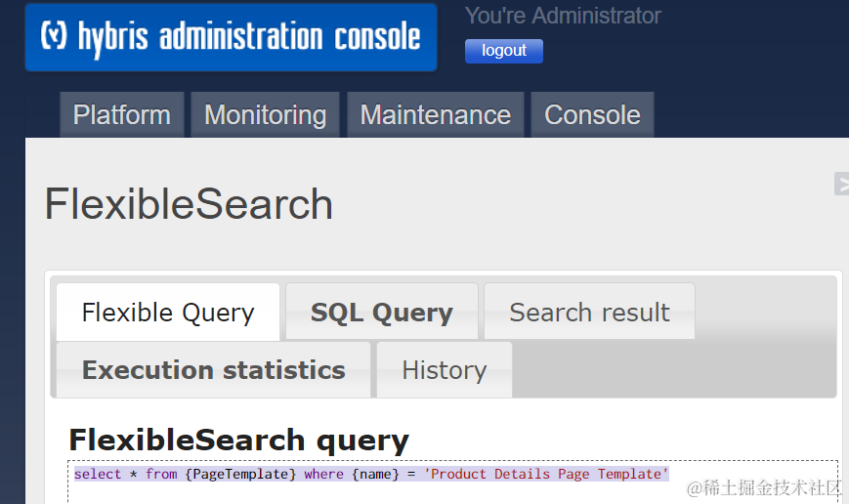The image size is (849, 504).
Task: Click inside the FlexibleSearch query editor
Action: (x=452, y=482)
